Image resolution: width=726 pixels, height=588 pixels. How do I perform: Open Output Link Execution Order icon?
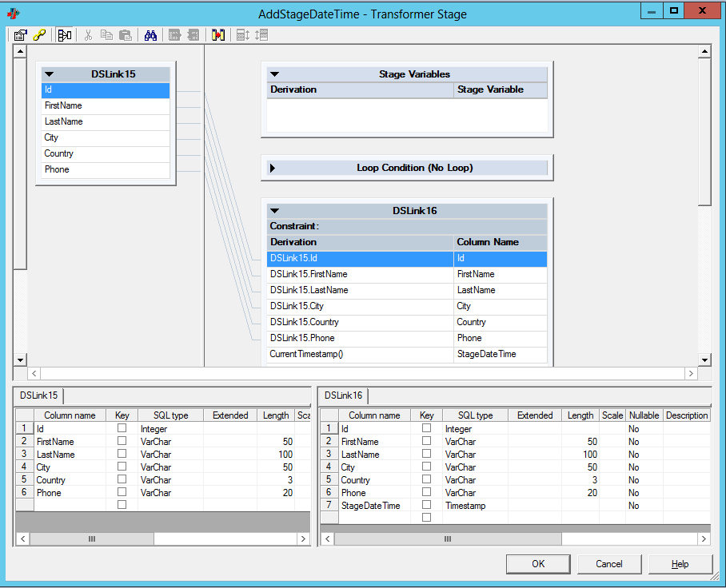(261, 35)
